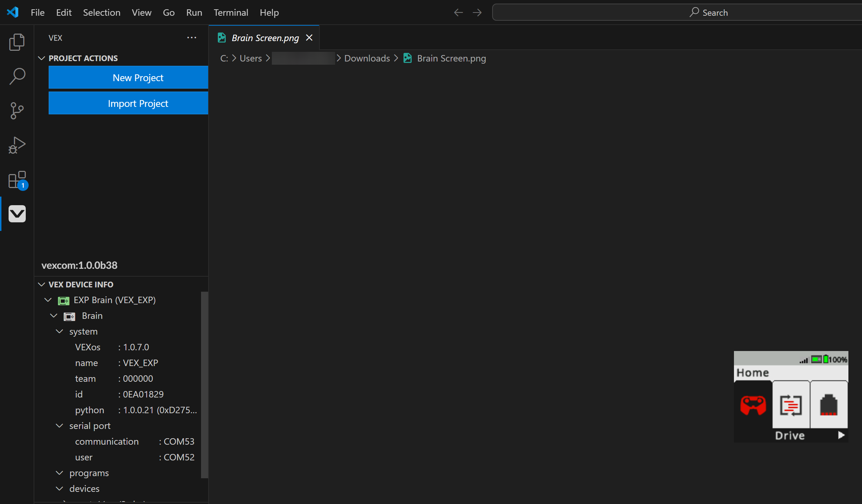862x504 pixels.
Task: Click the EXP Brain device icon
Action: tap(63, 300)
